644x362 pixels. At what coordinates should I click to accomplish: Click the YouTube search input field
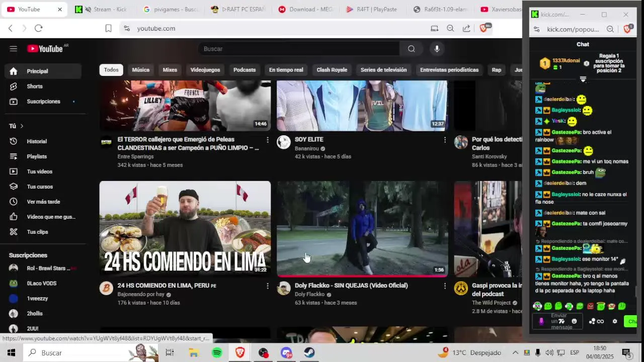coord(299,49)
